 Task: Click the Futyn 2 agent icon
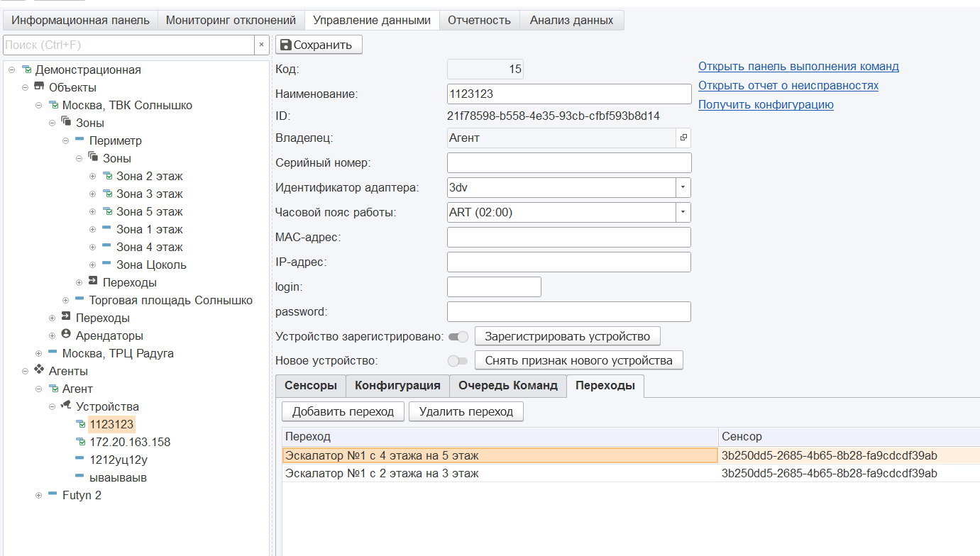pyautogui.click(x=53, y=494)
